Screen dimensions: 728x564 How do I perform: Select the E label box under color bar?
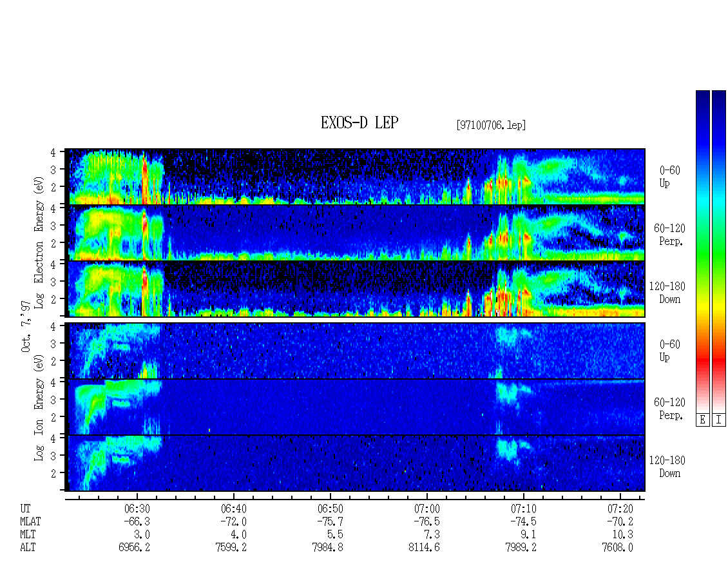(x=702, y=420)
